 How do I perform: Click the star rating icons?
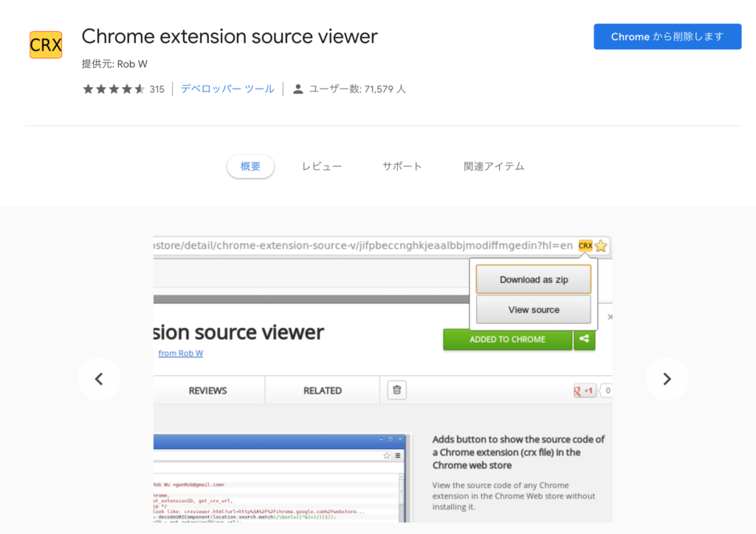click(114, 89)
